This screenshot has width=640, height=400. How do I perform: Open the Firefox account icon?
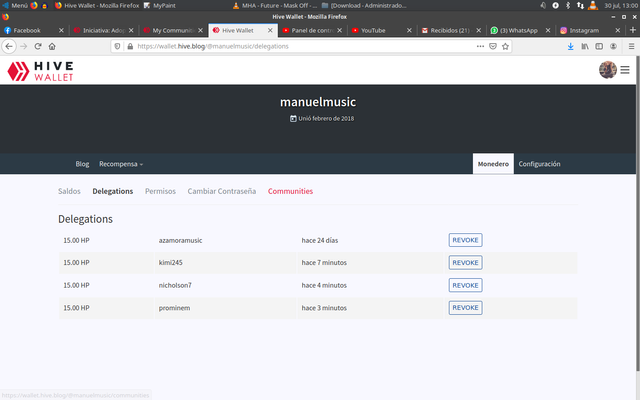(613, 47)
